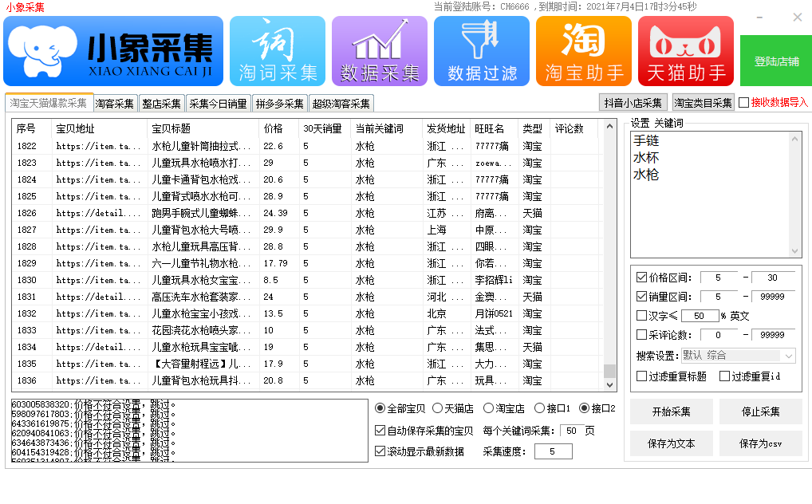This screenshot has width=812, height=504.
Task: Click price cell 24.39
Action: coord(275,213)
